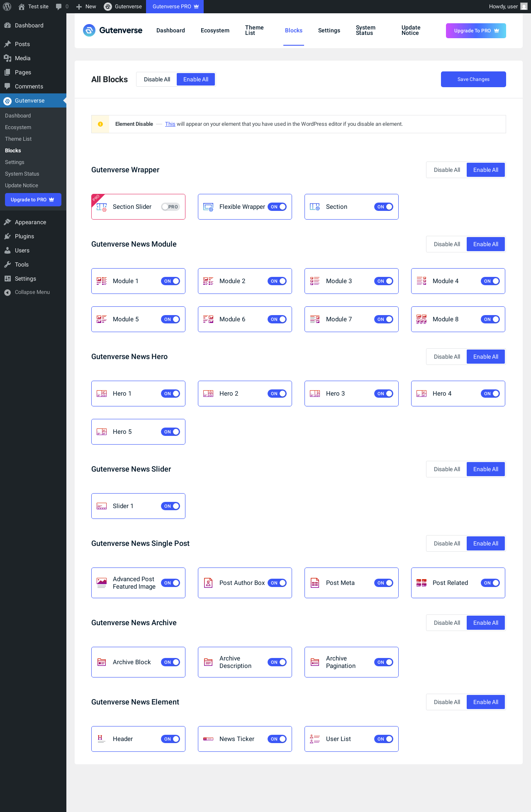Click Howdy, user account menu
The width and height of the screenshot is (531, 812).
point(508,7)
